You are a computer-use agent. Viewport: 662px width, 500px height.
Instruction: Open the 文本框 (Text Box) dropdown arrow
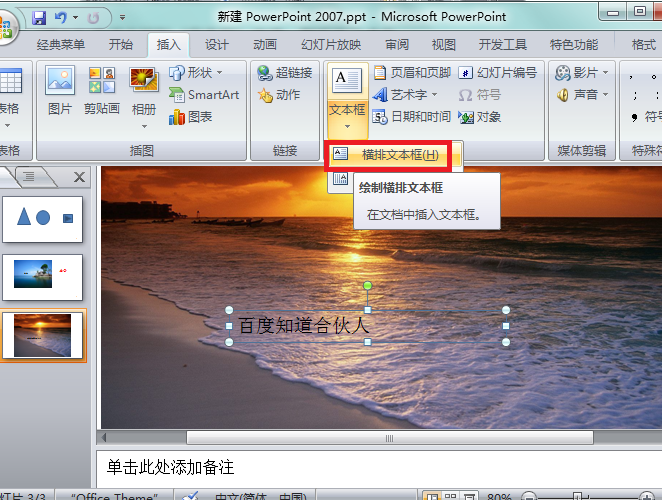pos(347,126)
